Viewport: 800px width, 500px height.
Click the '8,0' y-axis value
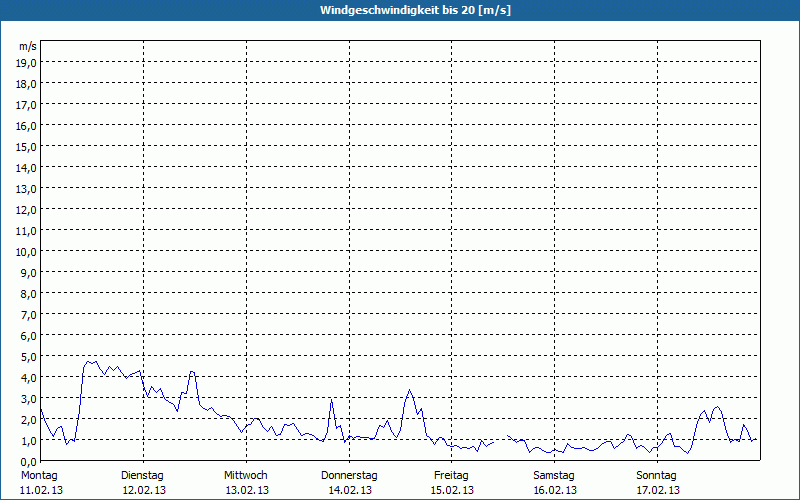[29, 294]
